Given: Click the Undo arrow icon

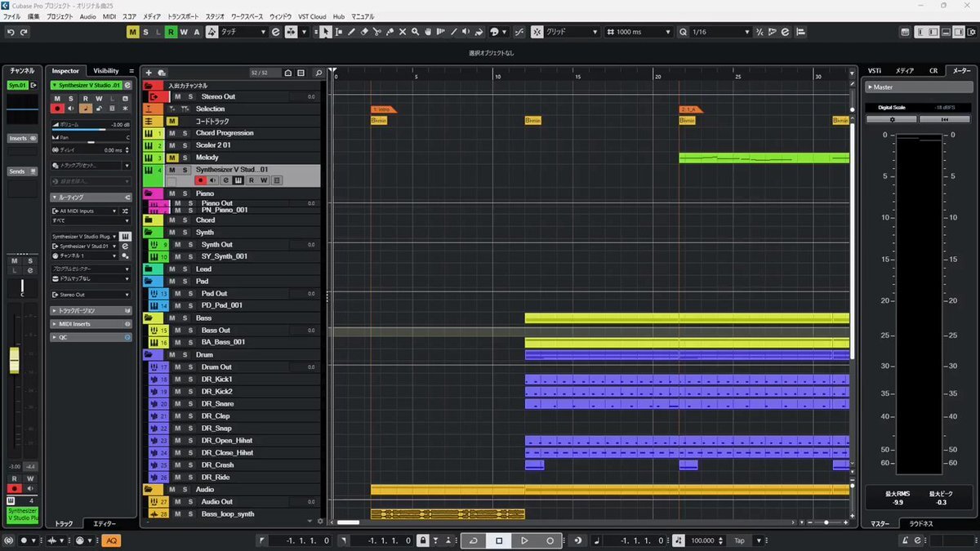Looking at the screenshot, I should pyautogui.click(x=11, y=32).
